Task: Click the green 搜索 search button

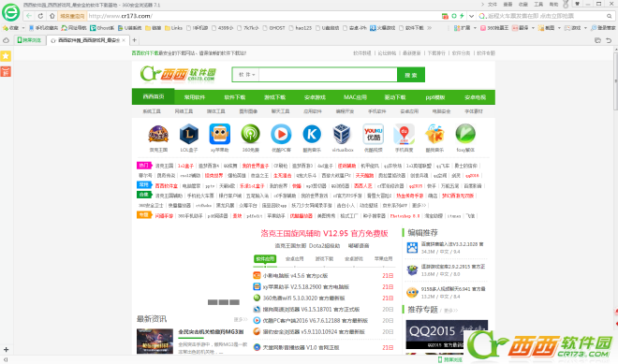Action: (x=411, y=75)
